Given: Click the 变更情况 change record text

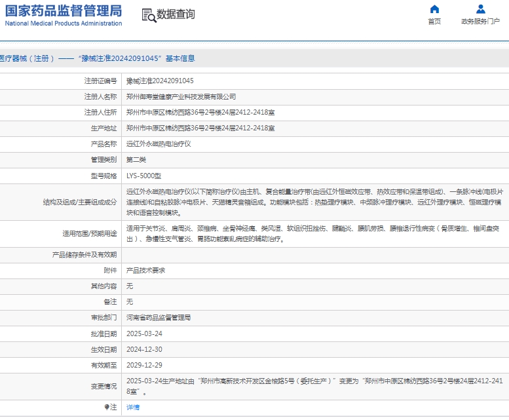Looking at the screenshot, I should (x=314, y=386).
